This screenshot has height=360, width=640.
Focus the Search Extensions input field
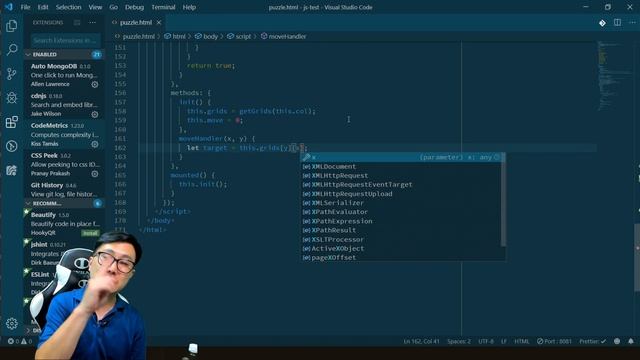tap(65, 40)
